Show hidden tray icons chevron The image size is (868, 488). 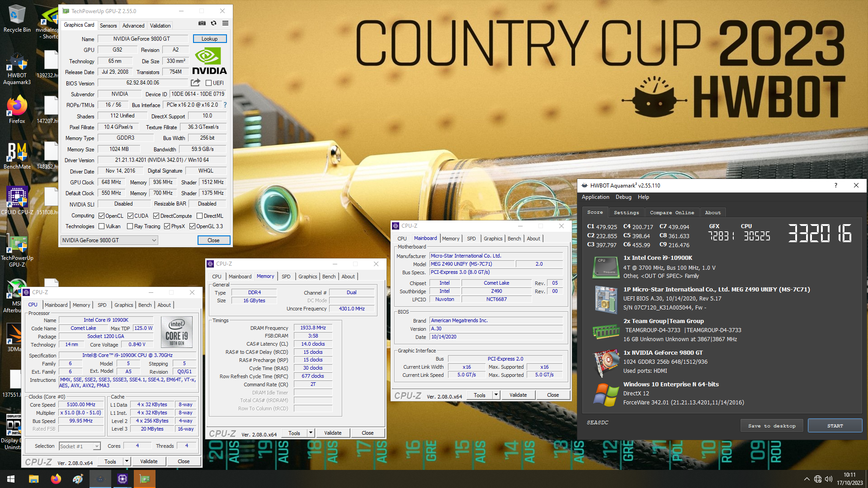[x=807, y=479]
